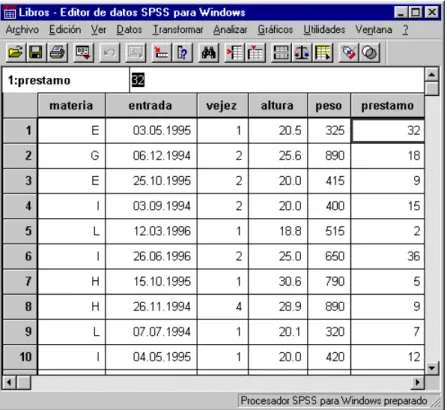
Task: Click the entrada cell 07.07.1994
Action: [151, 332]
